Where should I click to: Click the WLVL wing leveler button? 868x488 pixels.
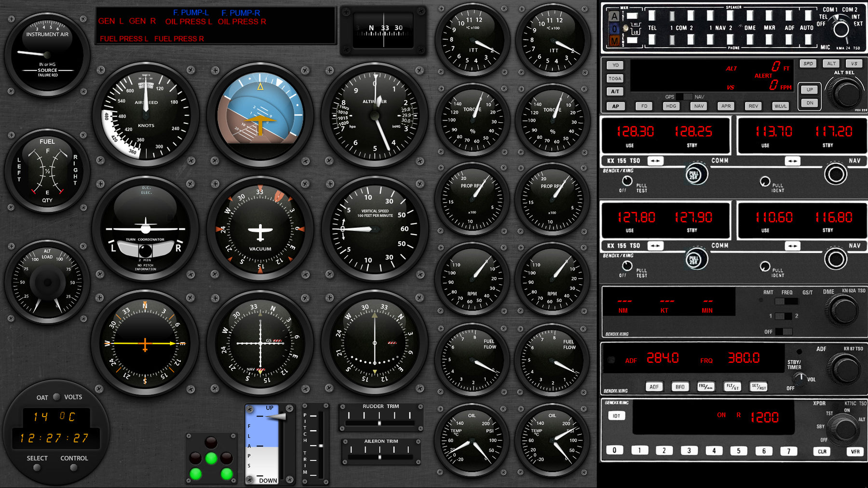pyautogui.click(x=780, y=106)
